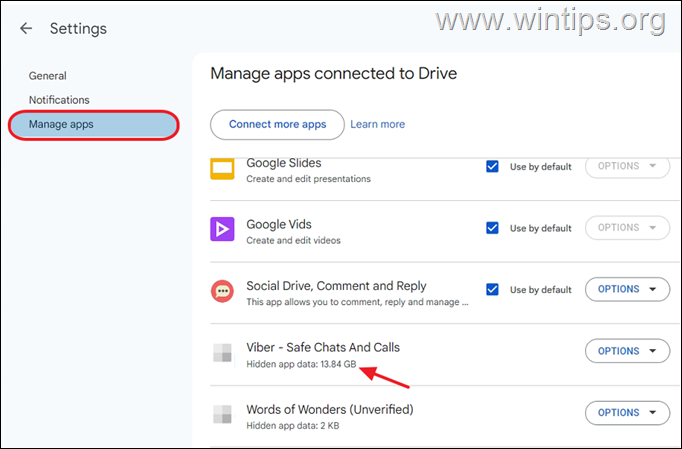Click Viber - Safe Chats And Calls title
682x449 pixels.
point(323,347)
